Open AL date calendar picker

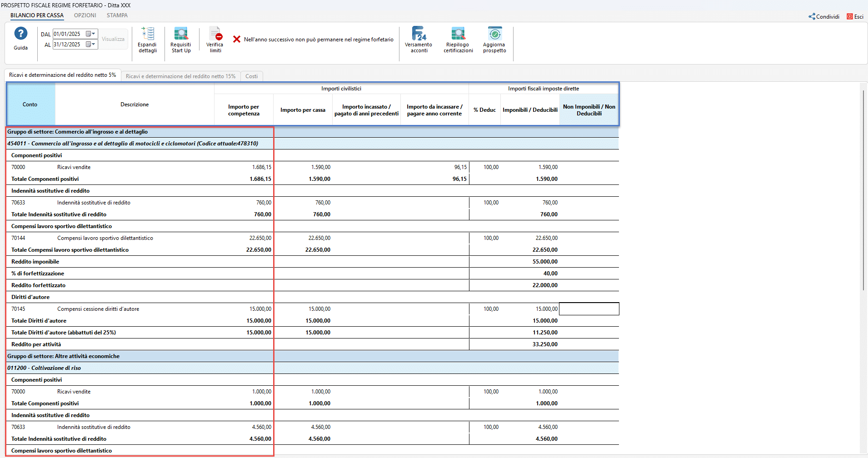(x=91, y=45)
